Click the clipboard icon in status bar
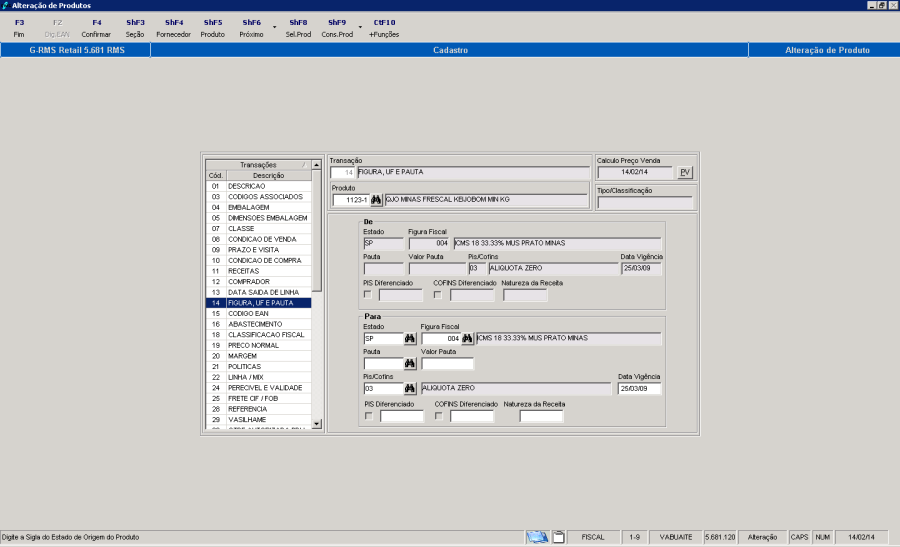 click(559, 537)
